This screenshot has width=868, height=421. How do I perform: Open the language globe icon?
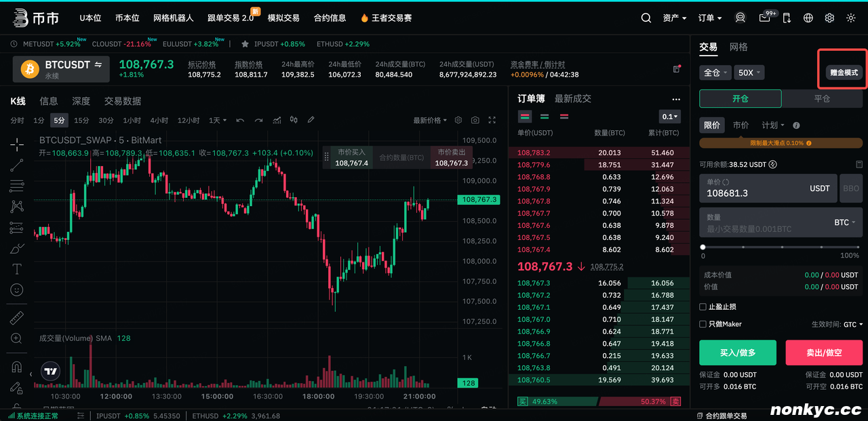[808, 18]
